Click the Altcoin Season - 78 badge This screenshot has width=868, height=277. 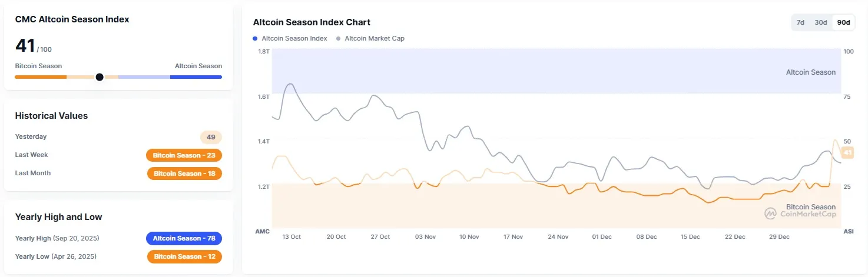click(x=184, y=238)
